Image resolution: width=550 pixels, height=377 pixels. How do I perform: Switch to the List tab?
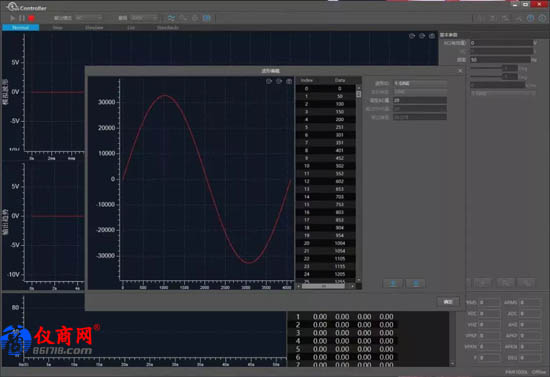point(131,27)
